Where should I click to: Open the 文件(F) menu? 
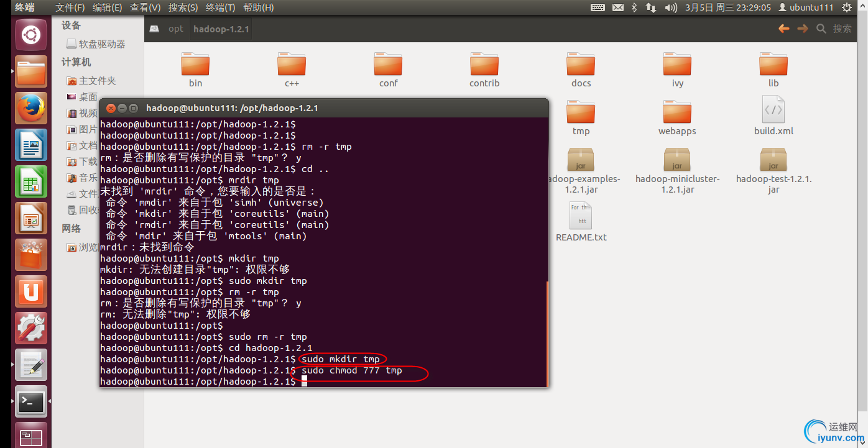[70, 7]
